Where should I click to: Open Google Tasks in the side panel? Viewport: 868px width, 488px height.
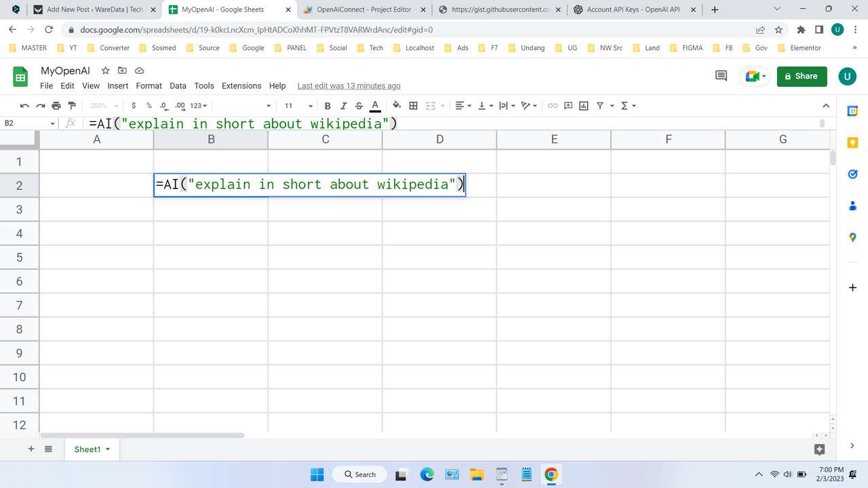tap(852, 174)
